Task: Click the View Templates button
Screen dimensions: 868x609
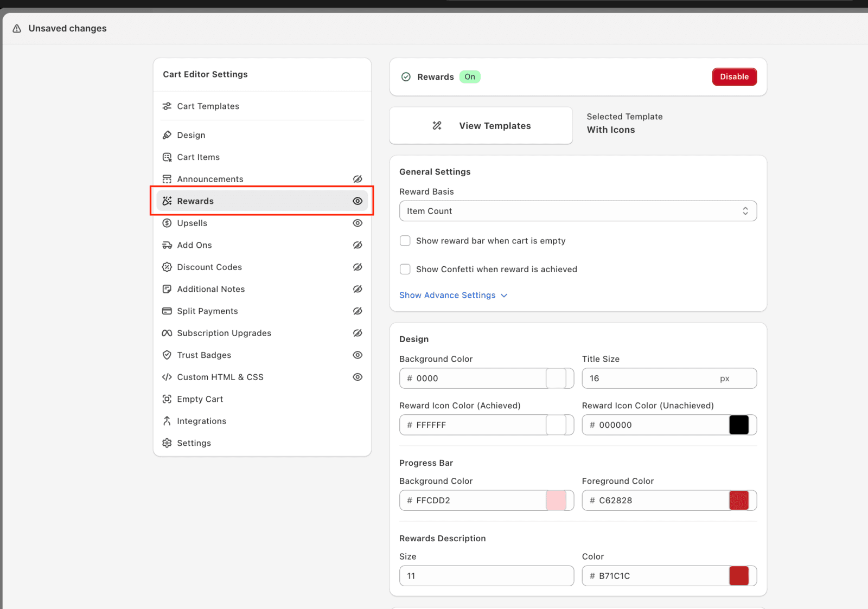Action: [x=481, y=126]
